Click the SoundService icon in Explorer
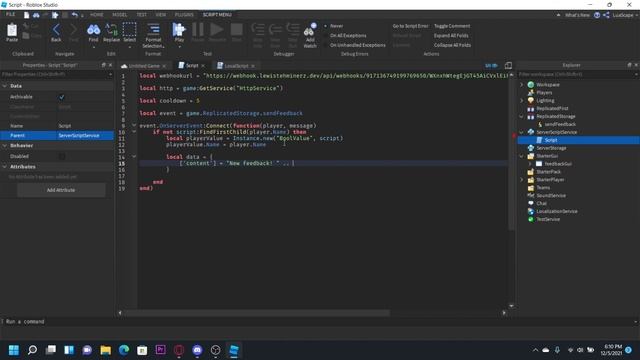Image resolution: width=640 pixels, height=360 pixels. (531, 196)
